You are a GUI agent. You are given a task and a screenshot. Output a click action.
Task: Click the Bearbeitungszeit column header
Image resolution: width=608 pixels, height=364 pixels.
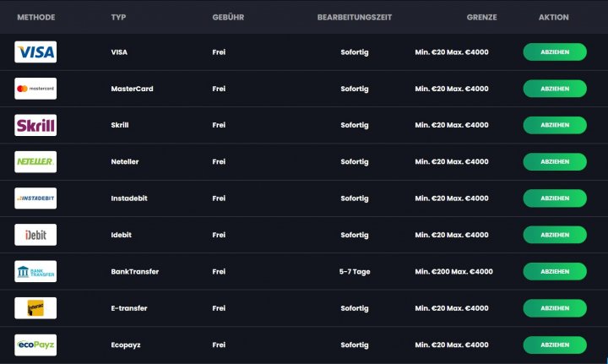pos(355,17)
